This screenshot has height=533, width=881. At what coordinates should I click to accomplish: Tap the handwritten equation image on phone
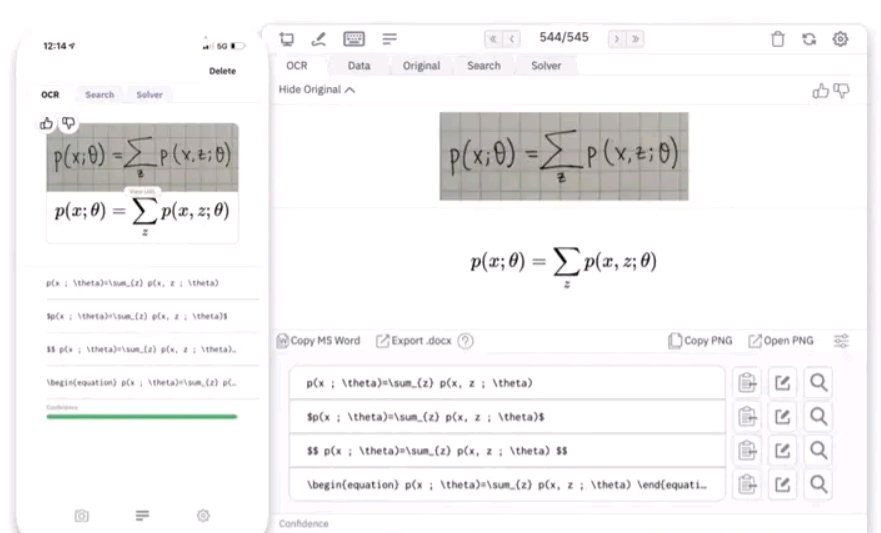point(142,157)
